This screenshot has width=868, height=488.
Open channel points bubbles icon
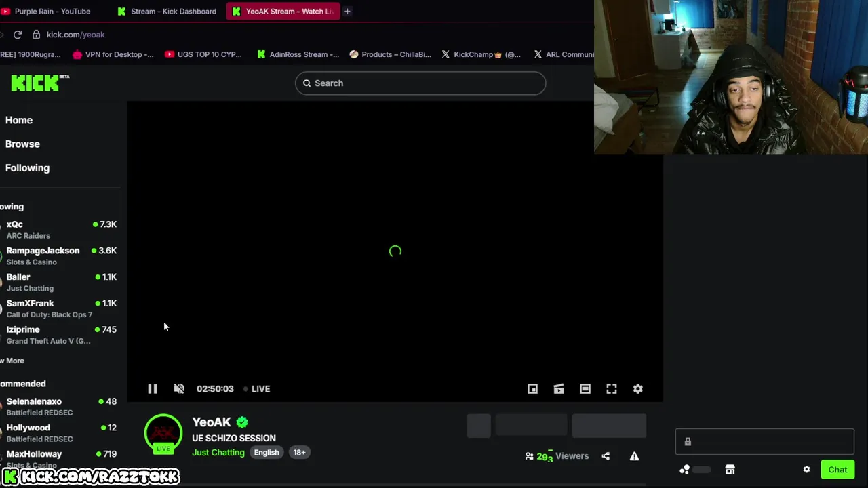[x=685, y=469]
